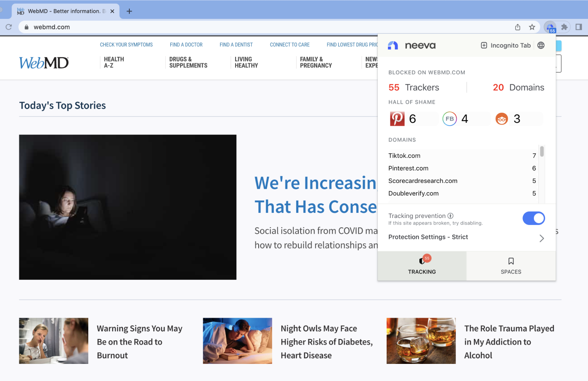Click the domains list scrollbar
The image size is (588, 381).
tap(542, 151)
